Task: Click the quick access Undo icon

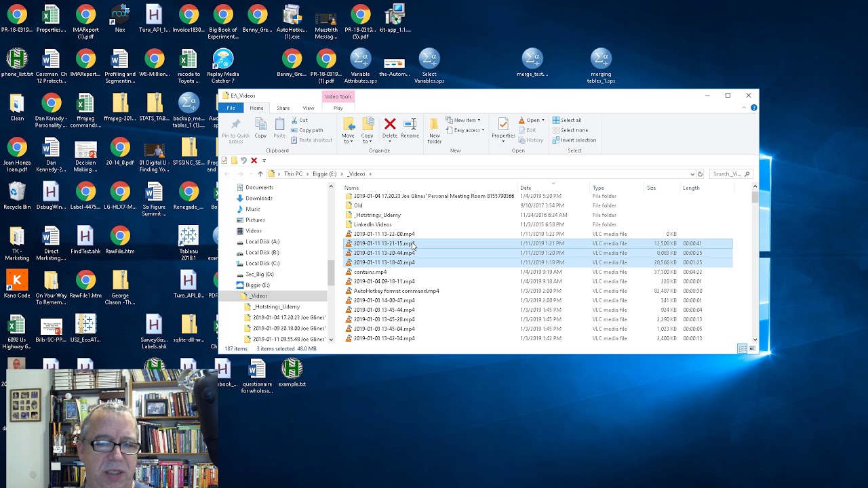Action: 243,161
